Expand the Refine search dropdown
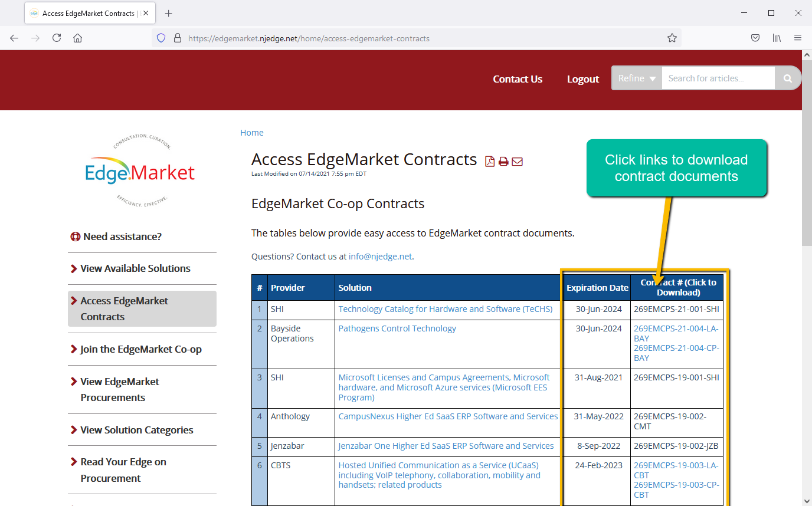 click(x=637, y=78)
